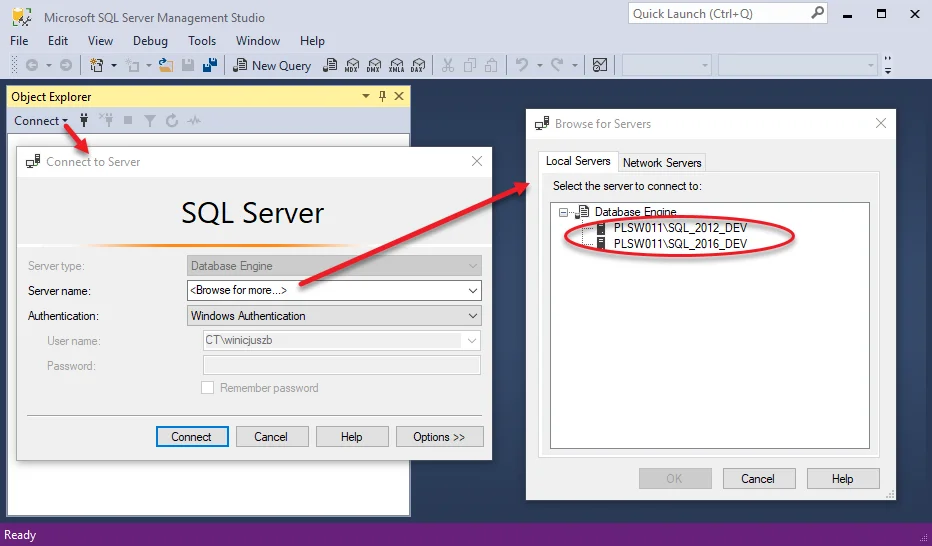Click the Quick Launch magnifier icon
Screen dimensions: 932x546
818,12
